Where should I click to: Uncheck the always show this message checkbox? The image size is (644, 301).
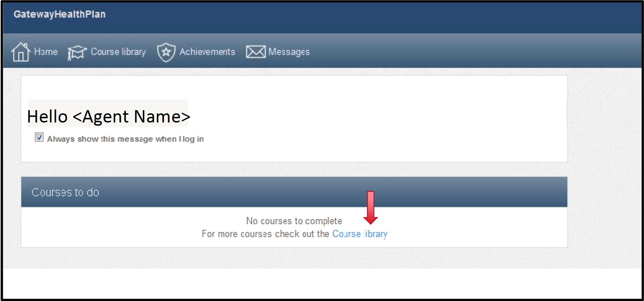point(39,137)
